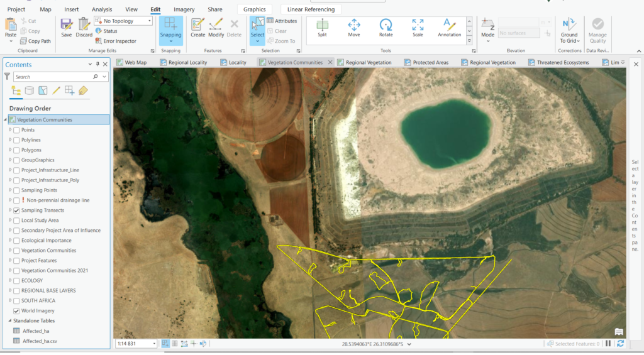Hide the World Imagery layer
This screenshot has height=355, width=644.
[x=16, y=311]
